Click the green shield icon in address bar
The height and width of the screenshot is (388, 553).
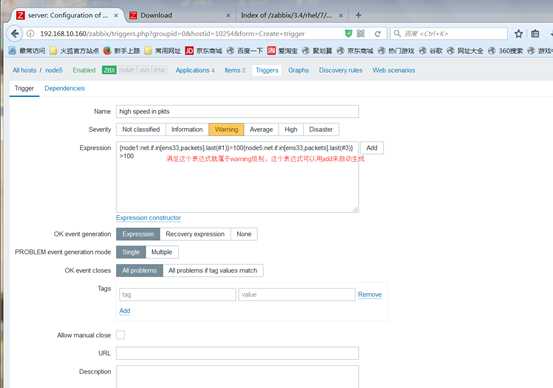[x=348, y=34]
